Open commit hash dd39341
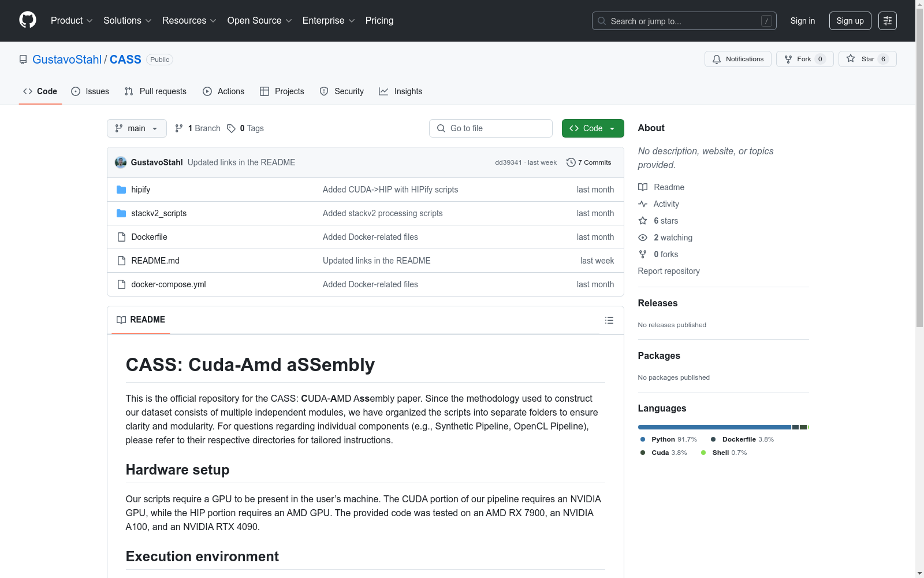Viewport: 924px width, 578px height. tap(508, 162)
